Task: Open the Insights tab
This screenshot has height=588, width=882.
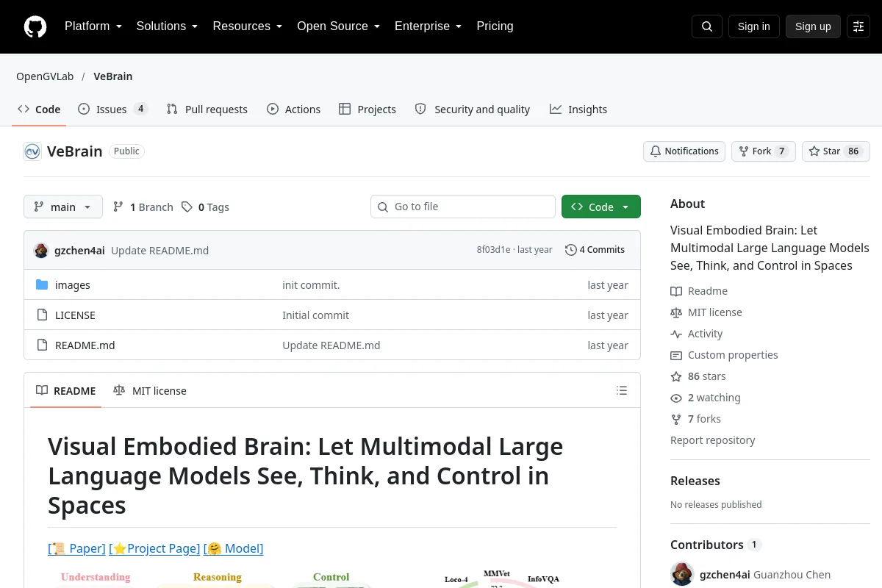Action: tap(578, 110)
